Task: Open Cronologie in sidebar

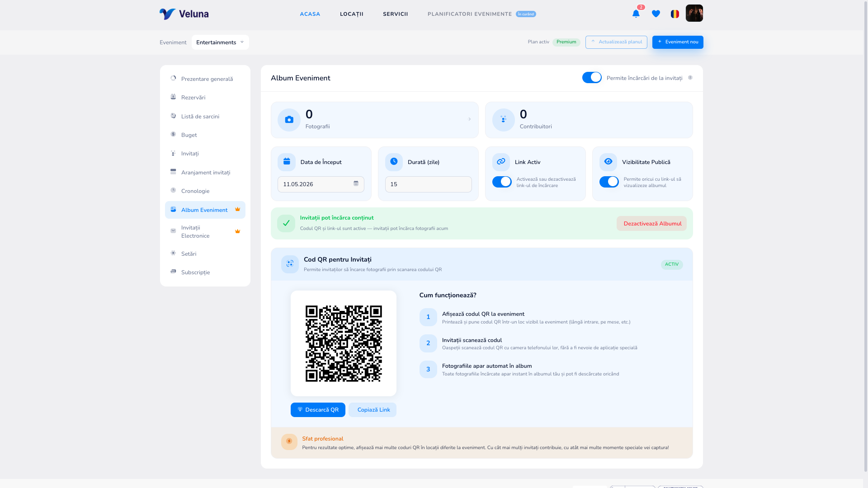Action: pos(205,191)
